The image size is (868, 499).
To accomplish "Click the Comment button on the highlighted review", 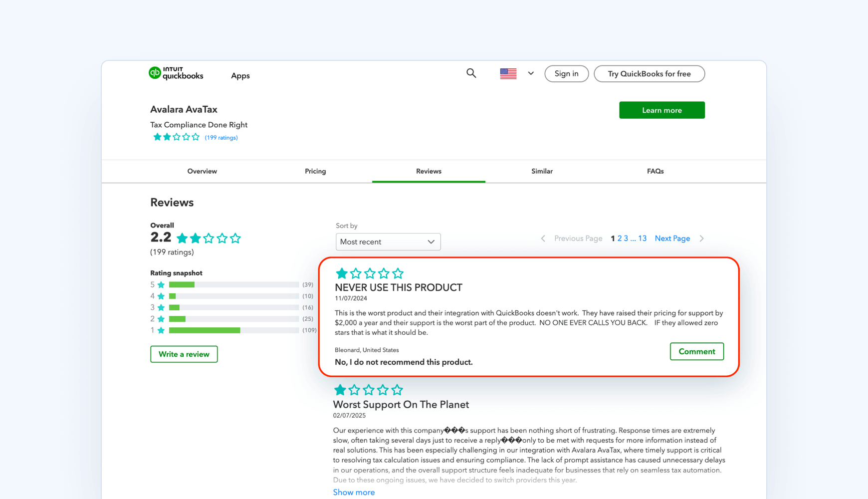I will (696, 351).
